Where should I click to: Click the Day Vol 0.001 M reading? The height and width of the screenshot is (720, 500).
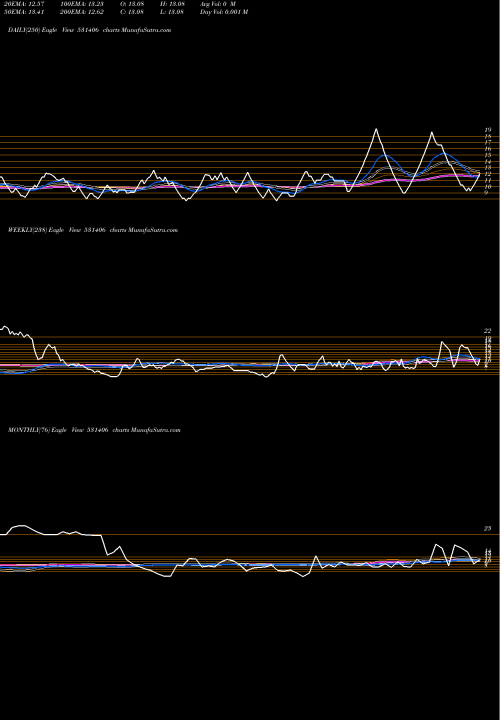(x=224, y=12)
